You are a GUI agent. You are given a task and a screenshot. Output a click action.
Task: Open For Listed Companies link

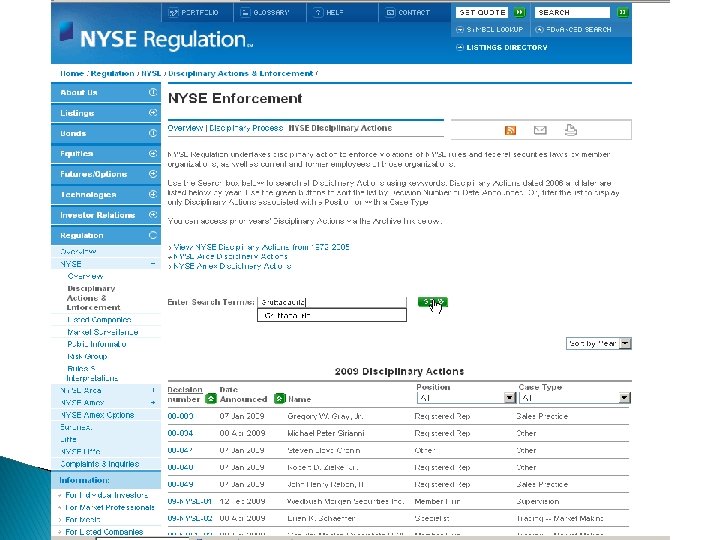coord(104,532)
